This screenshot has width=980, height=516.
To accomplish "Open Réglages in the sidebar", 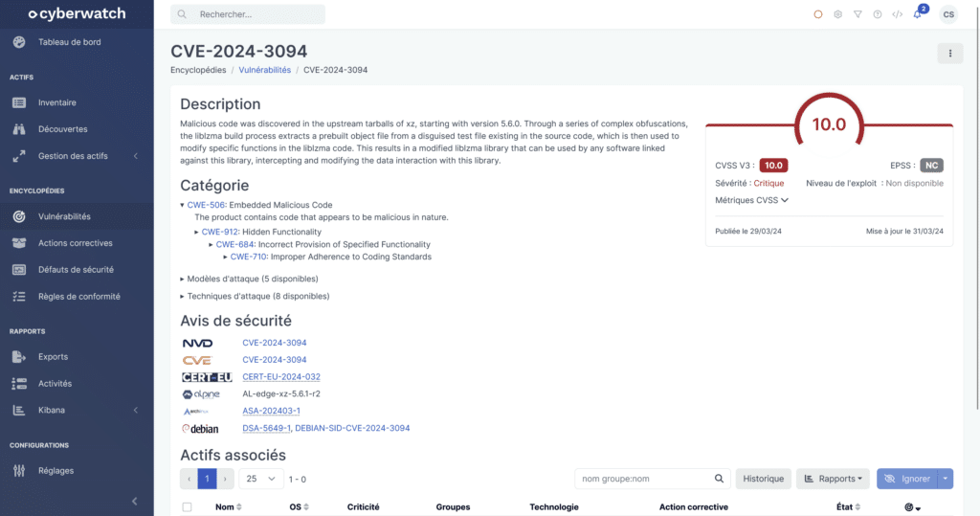I will point(56,470).
